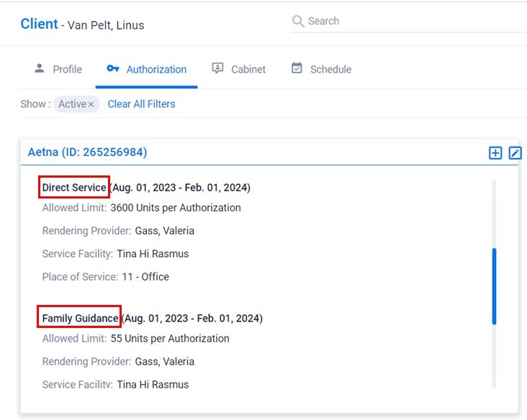Click the Clear All Filters link

point(141,104)
